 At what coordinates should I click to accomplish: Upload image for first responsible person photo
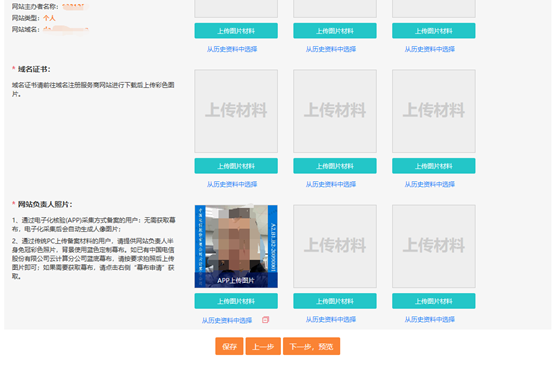236,301
